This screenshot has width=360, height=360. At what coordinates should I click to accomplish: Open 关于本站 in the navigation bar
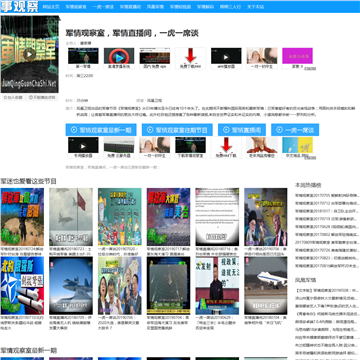point(256,7)
